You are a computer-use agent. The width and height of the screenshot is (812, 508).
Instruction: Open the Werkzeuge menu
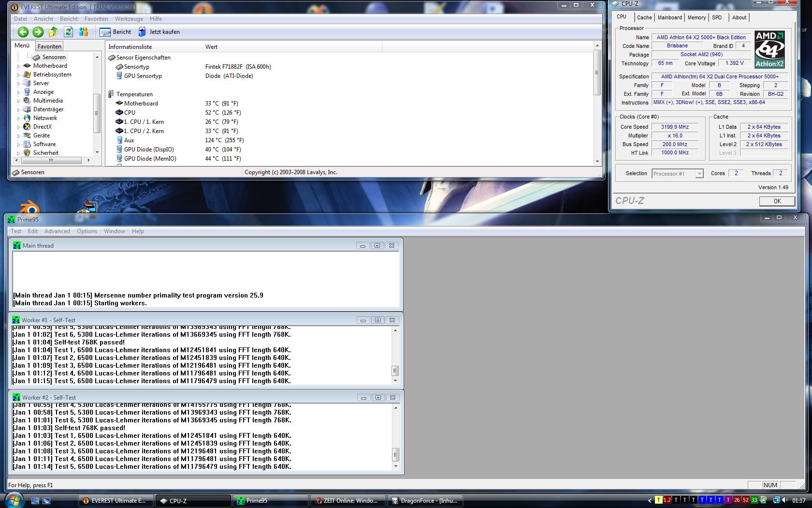(129, 19)
